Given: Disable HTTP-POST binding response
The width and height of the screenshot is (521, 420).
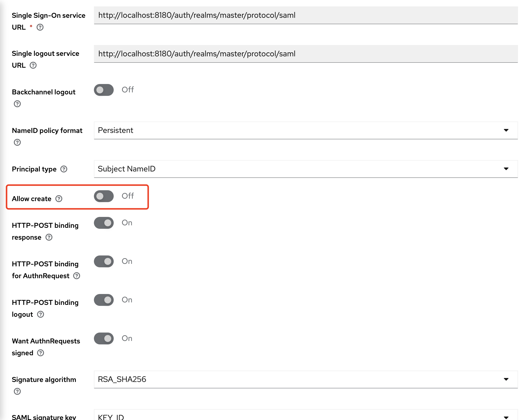Looking at the screenshot, I should [x=104, y=223].
